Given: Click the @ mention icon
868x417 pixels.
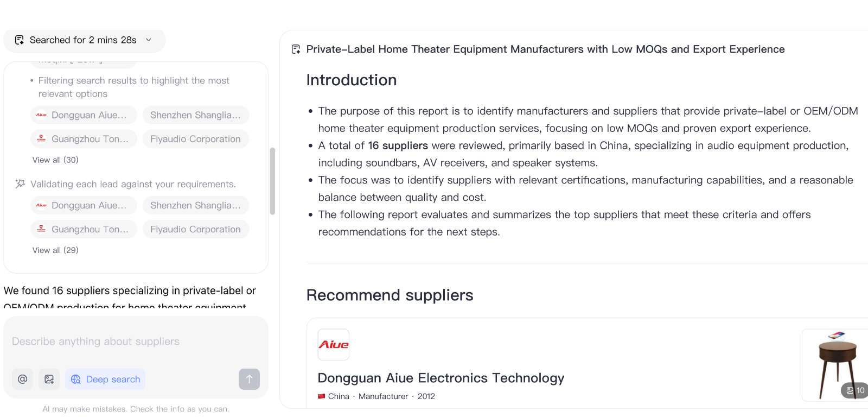Looking at the screenshot, I should [x=22, y=379].
